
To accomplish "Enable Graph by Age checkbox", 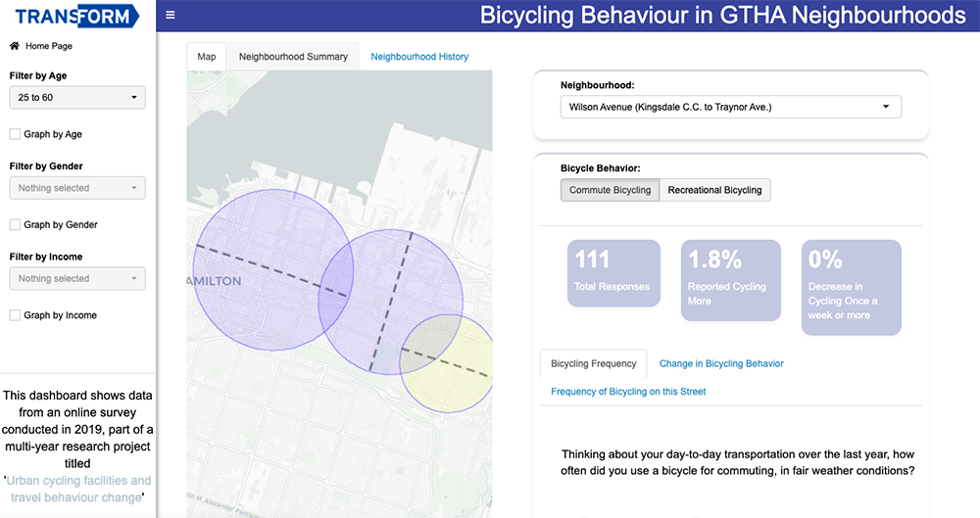I will 15,134.
